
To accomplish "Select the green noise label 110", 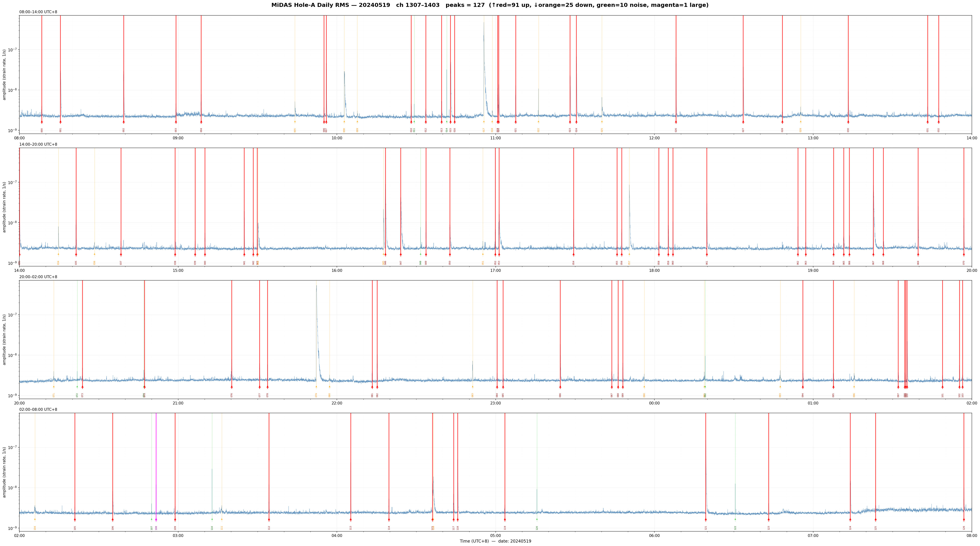I will point(212,528).
